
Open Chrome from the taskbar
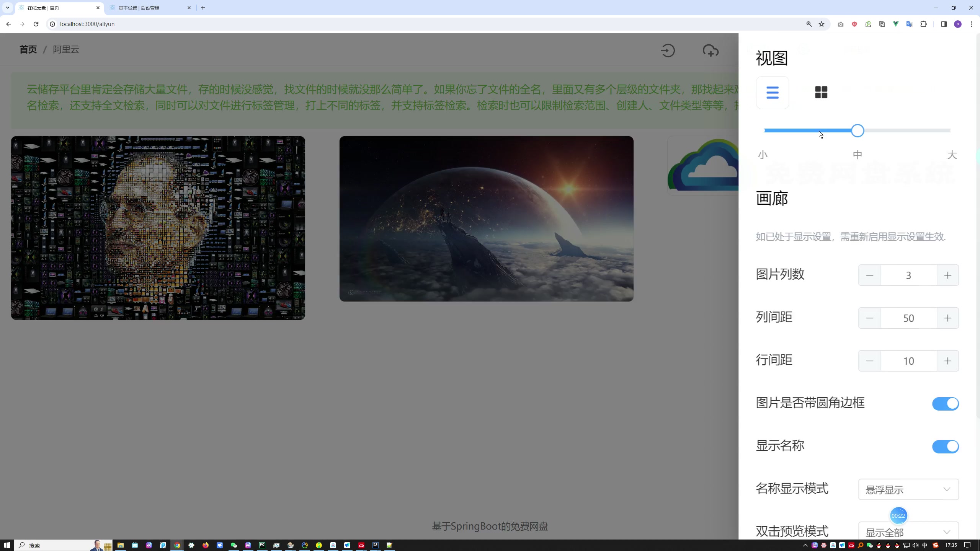click(177, 545)
